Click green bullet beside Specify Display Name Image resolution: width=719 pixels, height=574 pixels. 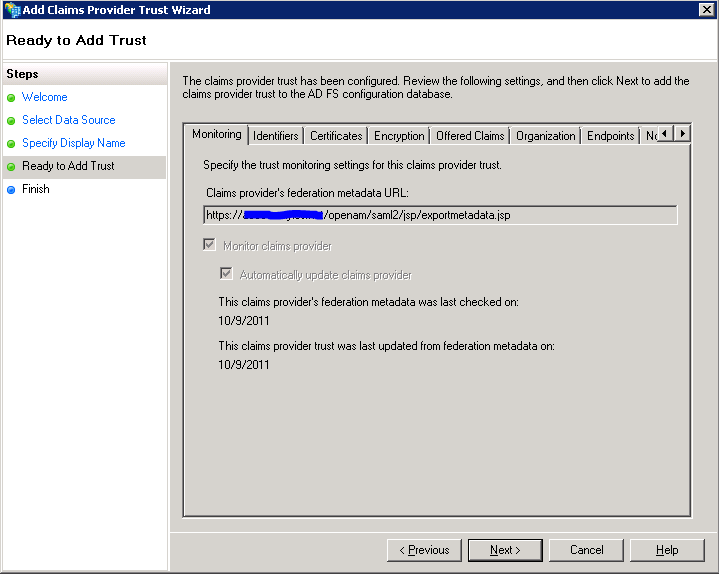pos(11,144)
